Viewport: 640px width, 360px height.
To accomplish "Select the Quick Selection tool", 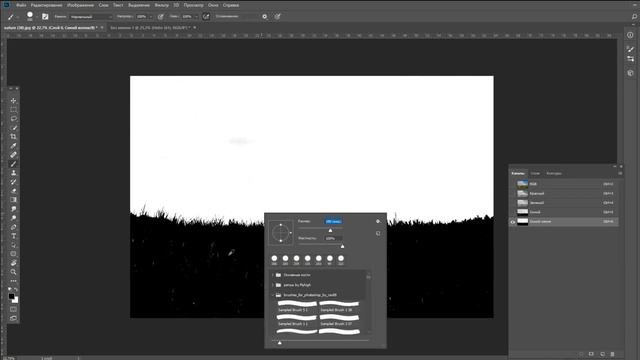I will coord(13,128).
